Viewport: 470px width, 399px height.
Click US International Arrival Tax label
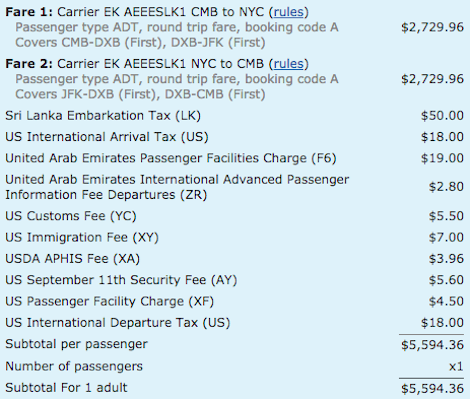107,137
